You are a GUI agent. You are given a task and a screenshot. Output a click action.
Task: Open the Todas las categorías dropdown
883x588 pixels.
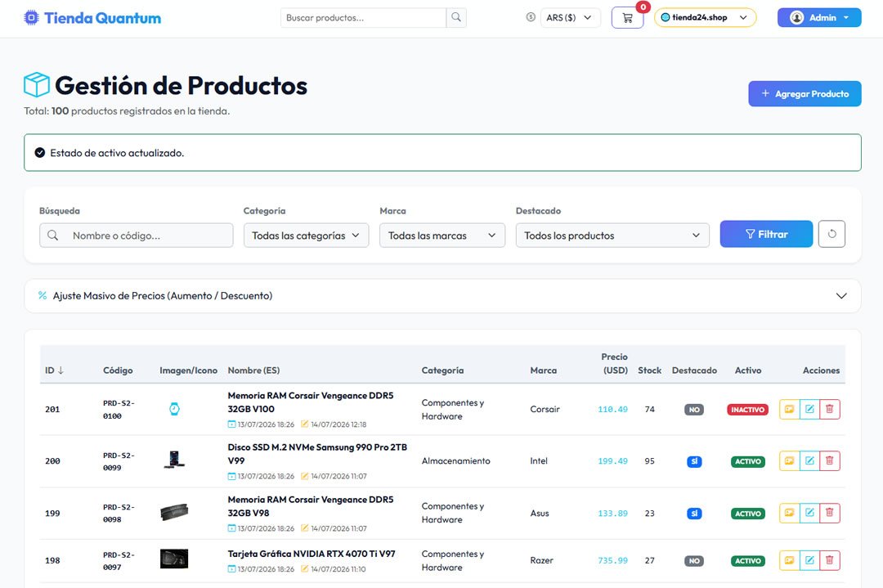click(307, 236)
